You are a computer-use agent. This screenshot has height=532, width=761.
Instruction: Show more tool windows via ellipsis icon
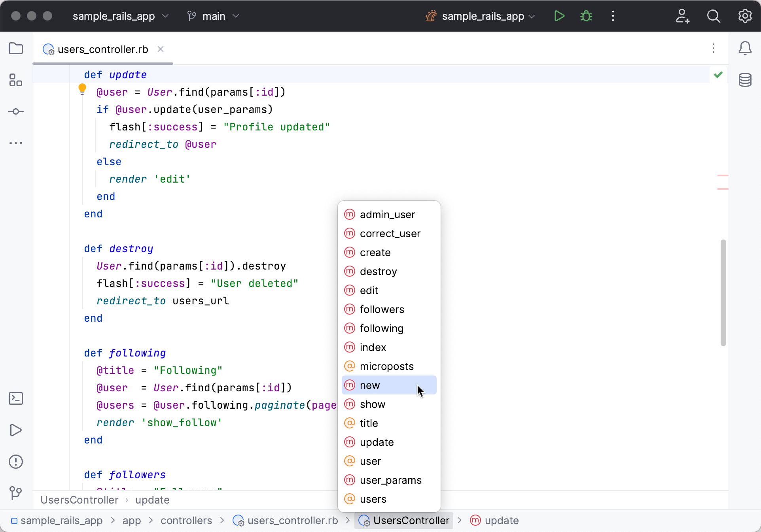(16, 143)
